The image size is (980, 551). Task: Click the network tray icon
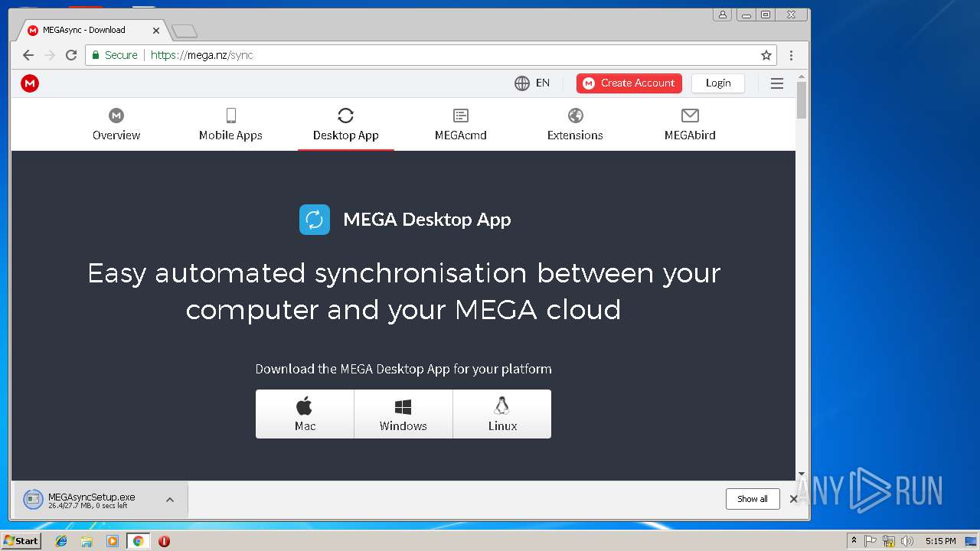click(889, 541)
